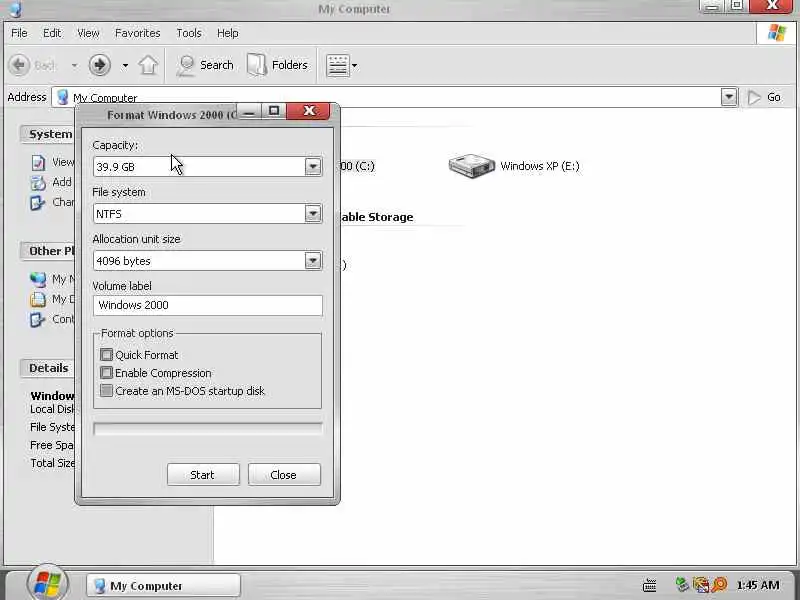Click the Start button in Format dialog
Viewport: 800px width, 600px height.
click(203, 474)
